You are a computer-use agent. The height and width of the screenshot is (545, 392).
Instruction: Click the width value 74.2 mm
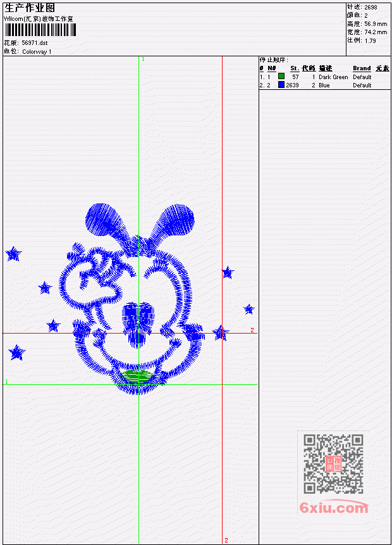[376, 32]
